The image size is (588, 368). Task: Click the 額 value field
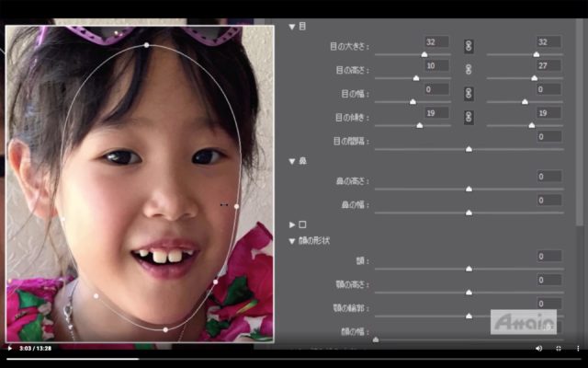pos(549,256)
